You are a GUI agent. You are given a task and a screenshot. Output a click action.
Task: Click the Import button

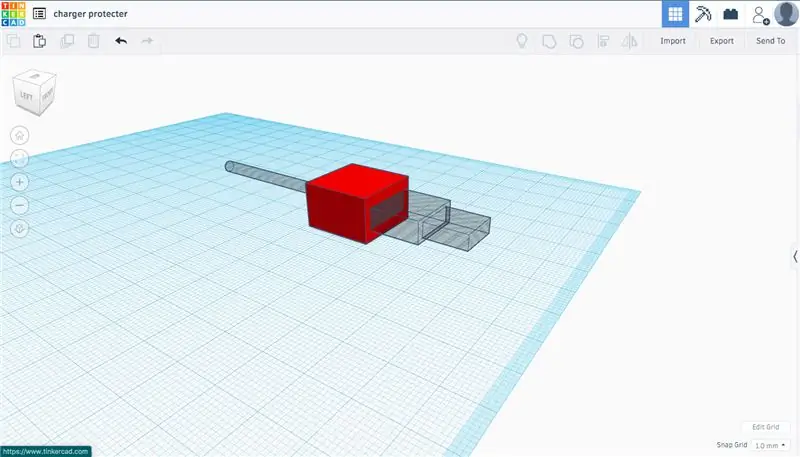click(x=673, y=41)
